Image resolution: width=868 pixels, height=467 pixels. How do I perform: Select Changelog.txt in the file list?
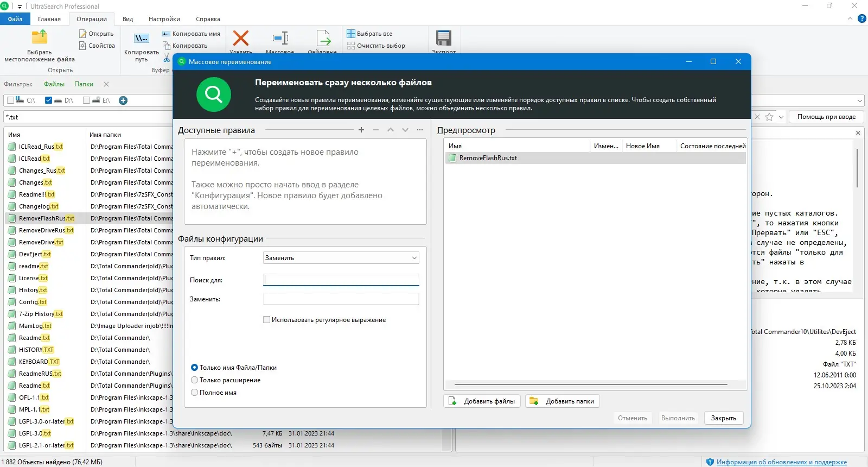39,206
